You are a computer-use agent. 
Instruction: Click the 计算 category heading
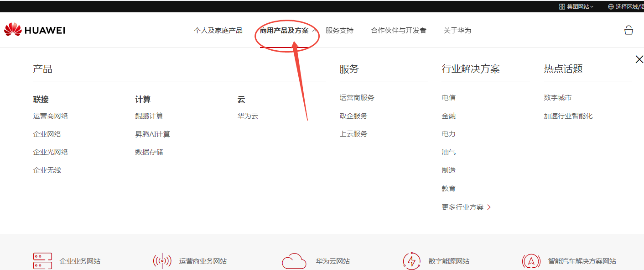143,99
